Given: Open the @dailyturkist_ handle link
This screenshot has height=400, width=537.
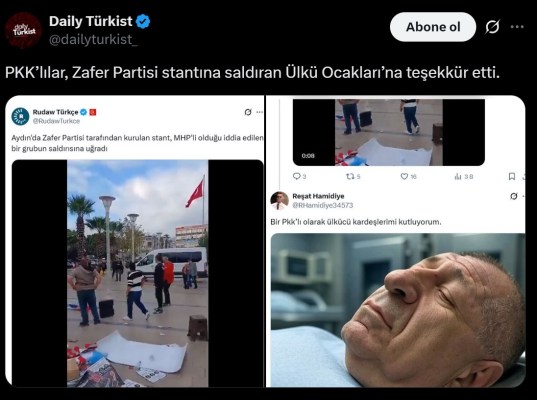Looking at the screenshot, I should (x=93, y=40).
